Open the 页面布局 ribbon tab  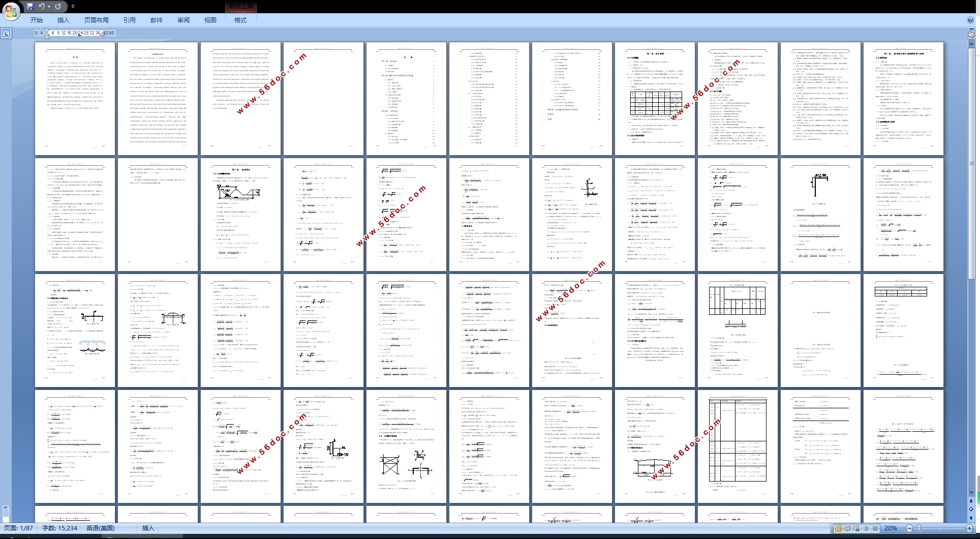pos(97,20)
